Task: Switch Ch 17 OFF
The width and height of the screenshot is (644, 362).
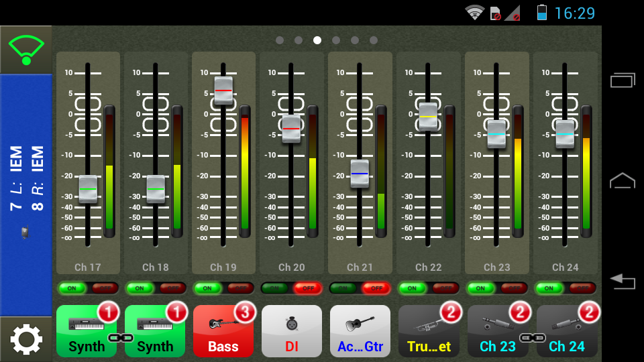Action: click(105, 288)
